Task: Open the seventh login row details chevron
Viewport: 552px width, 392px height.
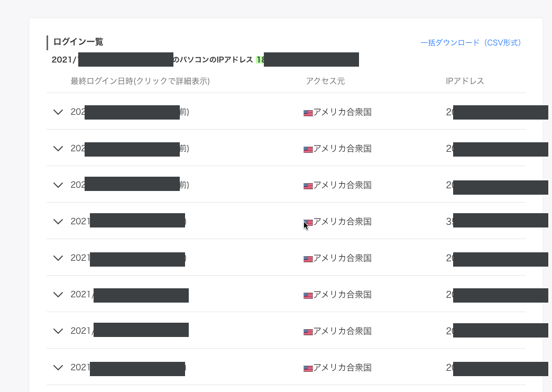Action: 58,331
